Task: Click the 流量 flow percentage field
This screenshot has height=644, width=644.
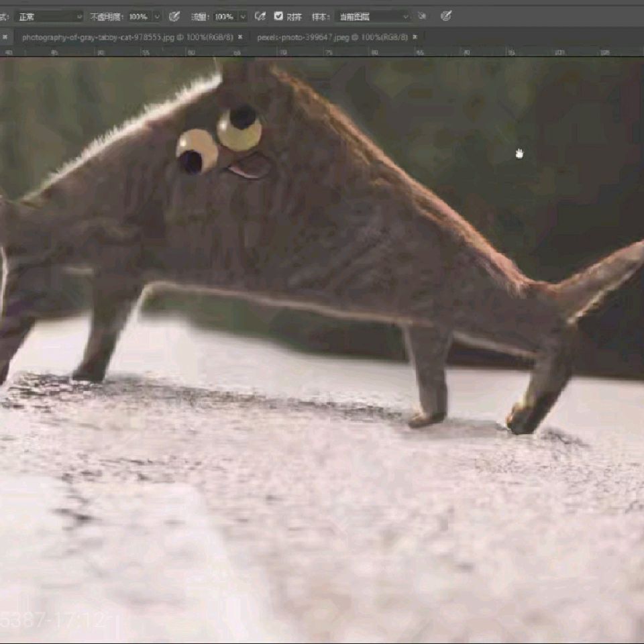Action: coord(224,16)
